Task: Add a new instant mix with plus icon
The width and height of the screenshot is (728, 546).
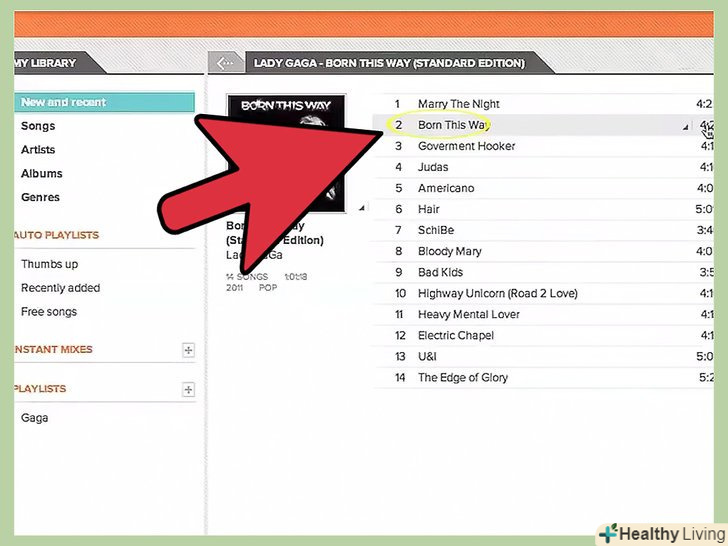Action: (188, 350)
